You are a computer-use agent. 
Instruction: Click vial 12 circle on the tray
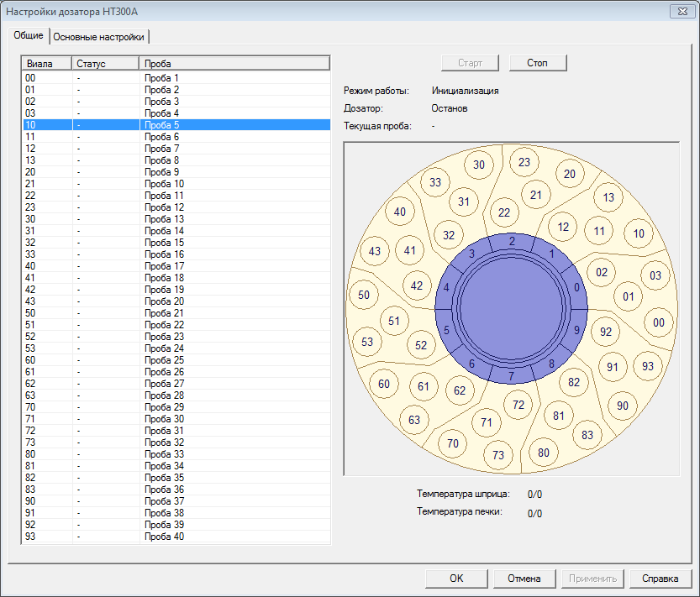point(563,227)
